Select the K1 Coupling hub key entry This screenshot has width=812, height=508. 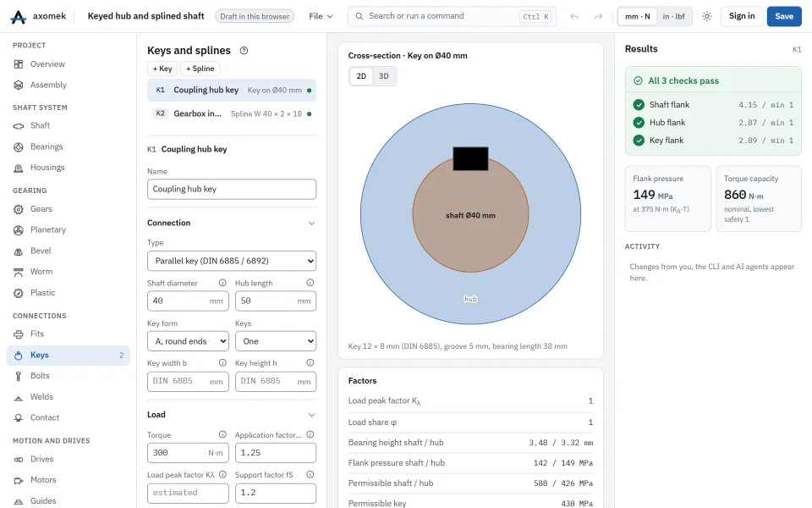point(232,91)
